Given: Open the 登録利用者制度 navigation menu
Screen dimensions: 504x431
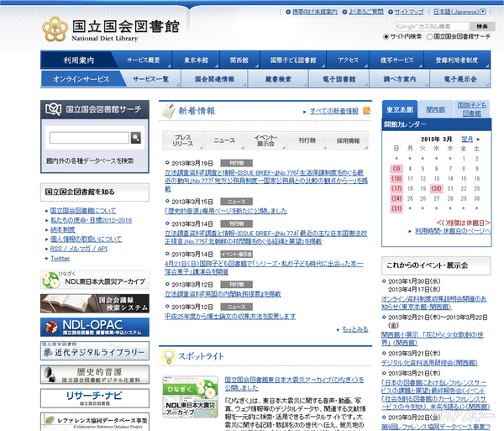Looking at the screenshot, I should point(457,60).
